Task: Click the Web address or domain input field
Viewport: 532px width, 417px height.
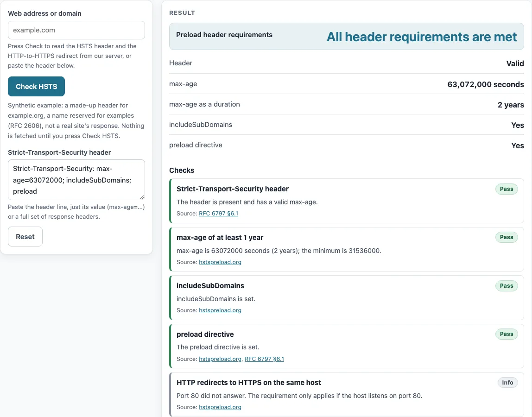Action: [76, 30]
